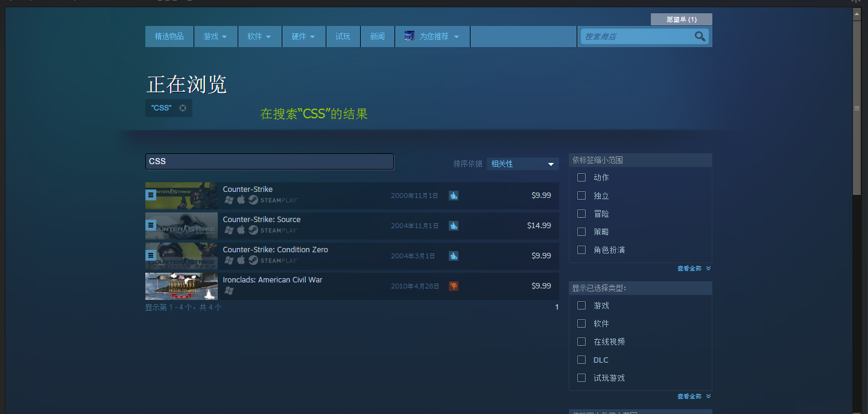Check the 策略 tag filter
Image resolution: width=868 pixels, height=414 pixels.
581,232
